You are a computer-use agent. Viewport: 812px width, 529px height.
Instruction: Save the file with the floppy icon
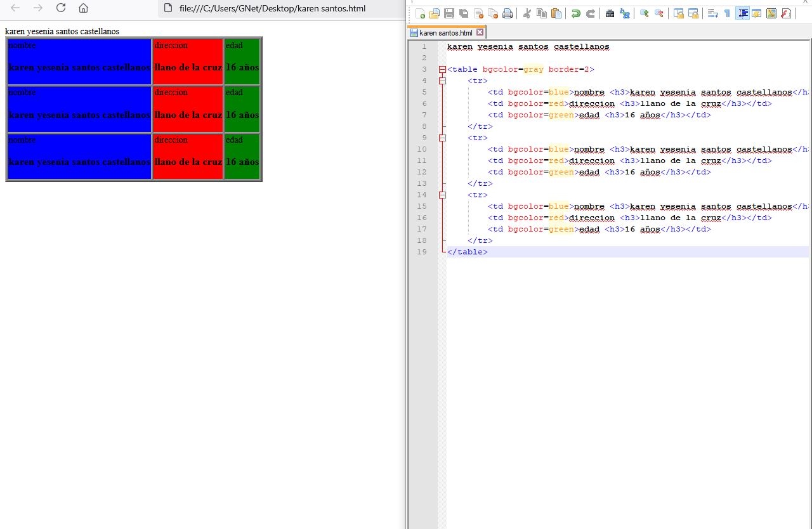tap(449, 13)
